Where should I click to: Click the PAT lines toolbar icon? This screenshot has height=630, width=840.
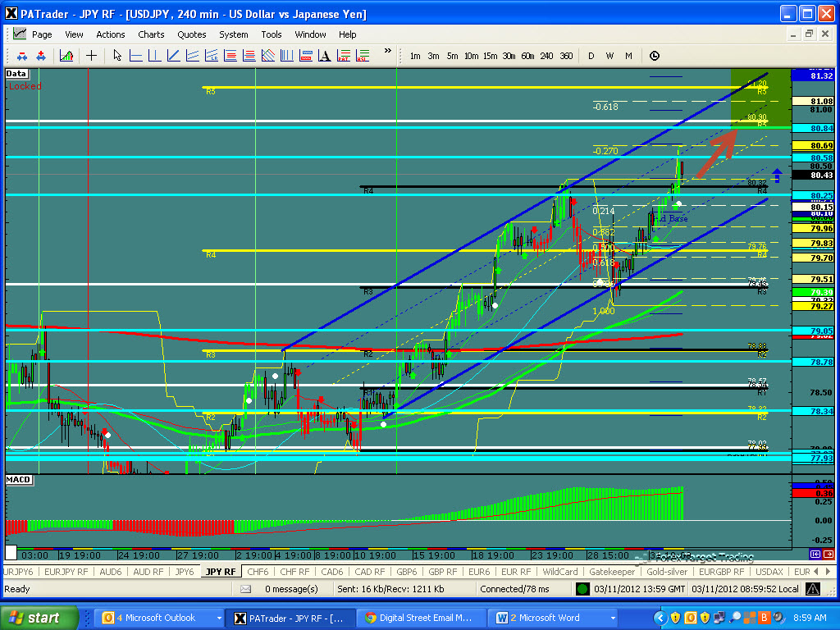tap(344, 56)
